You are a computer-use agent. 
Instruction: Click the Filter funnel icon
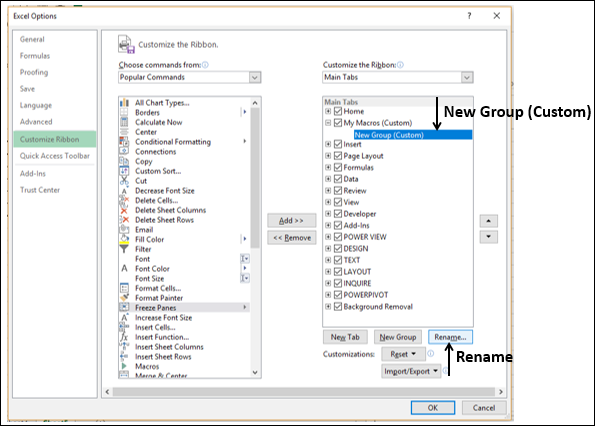(124, 249)
